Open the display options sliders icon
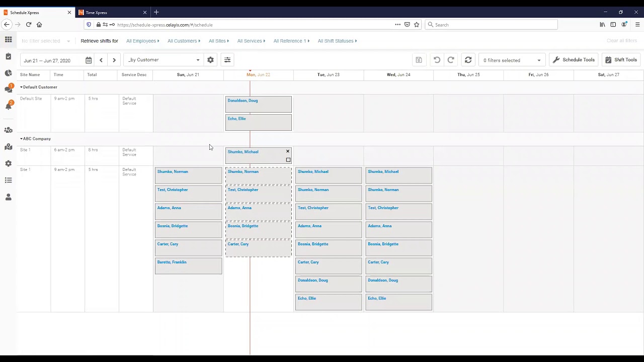The image size is (644, 362). click(227, 60)
